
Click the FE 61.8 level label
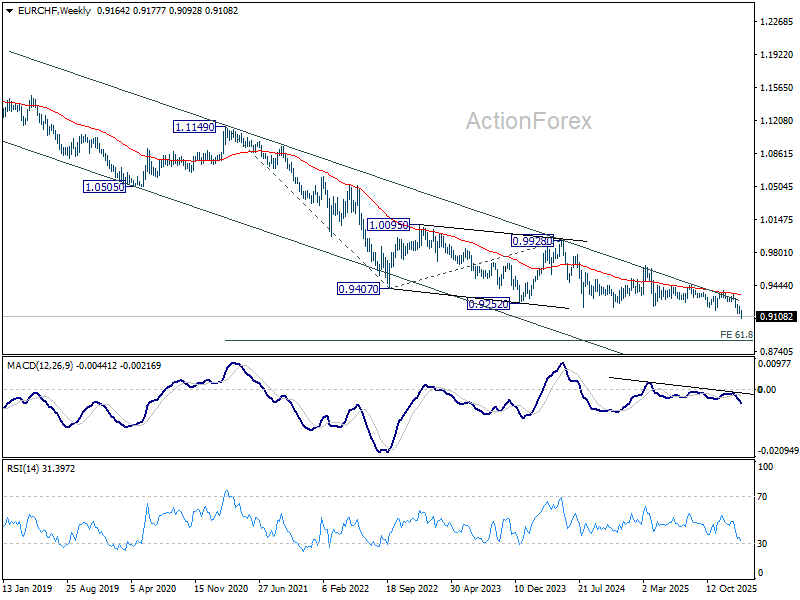pos(736,335)
